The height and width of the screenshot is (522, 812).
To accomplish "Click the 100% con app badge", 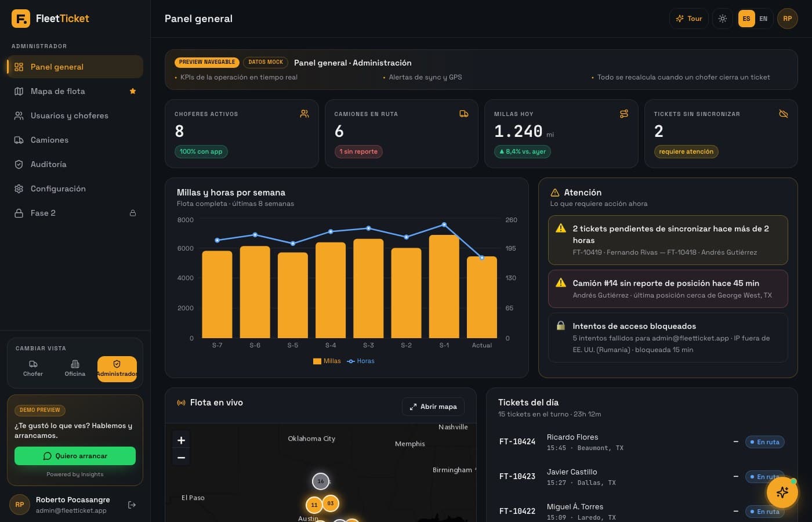I will [201, 151].
